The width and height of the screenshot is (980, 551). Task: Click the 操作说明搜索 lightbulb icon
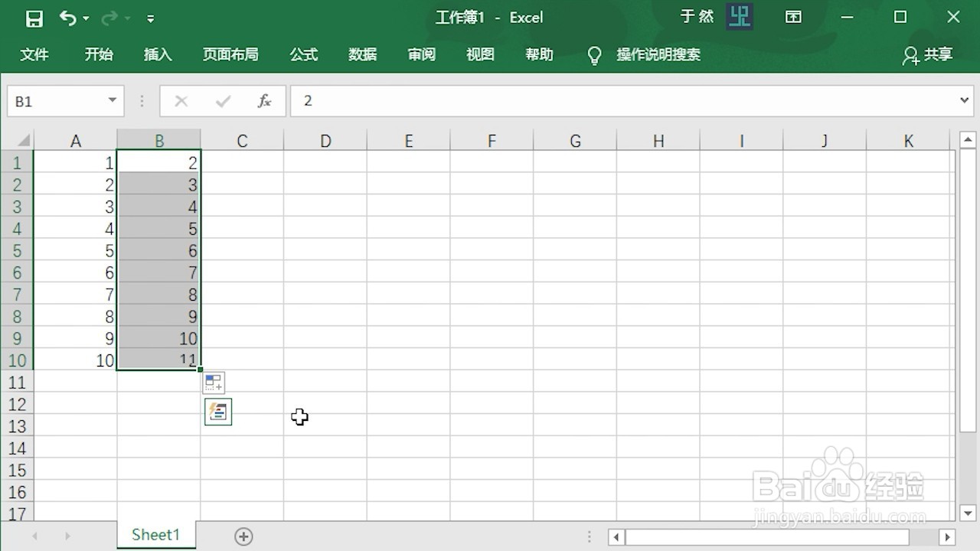(x=594, y=54)
